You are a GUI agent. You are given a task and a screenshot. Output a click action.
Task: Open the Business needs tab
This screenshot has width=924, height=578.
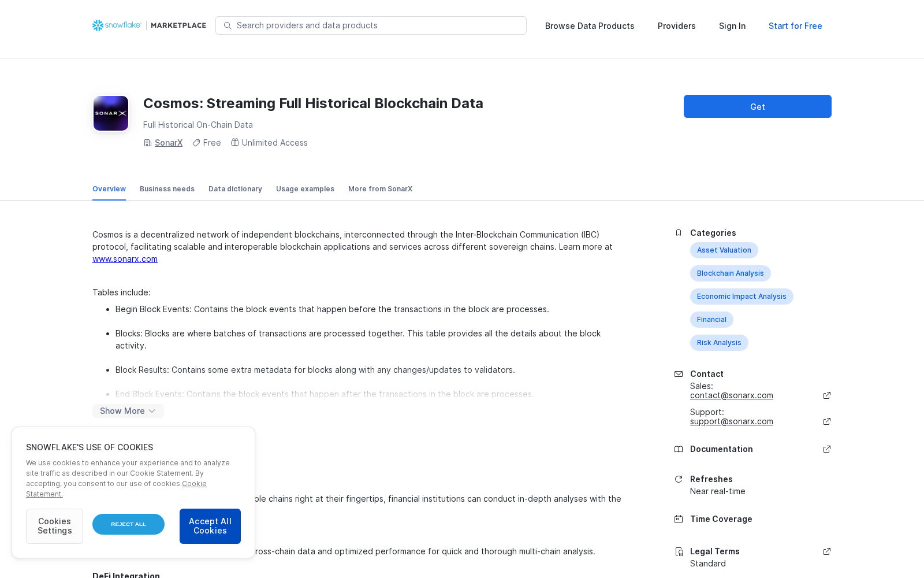pos(167,189)
